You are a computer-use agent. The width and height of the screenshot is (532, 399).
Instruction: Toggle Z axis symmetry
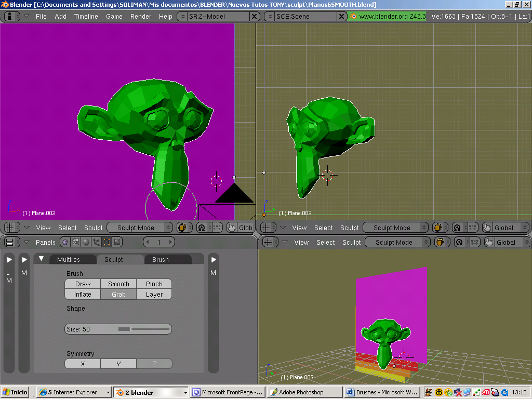point(154,364)
